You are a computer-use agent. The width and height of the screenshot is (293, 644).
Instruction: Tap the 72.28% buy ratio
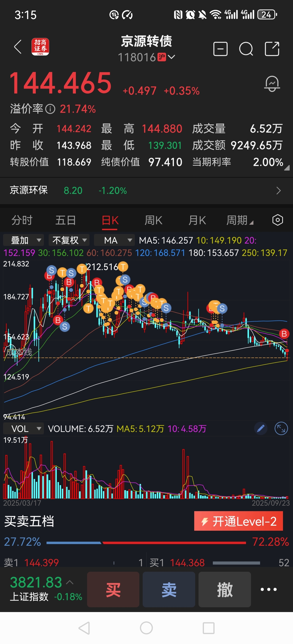click(271, 542)
